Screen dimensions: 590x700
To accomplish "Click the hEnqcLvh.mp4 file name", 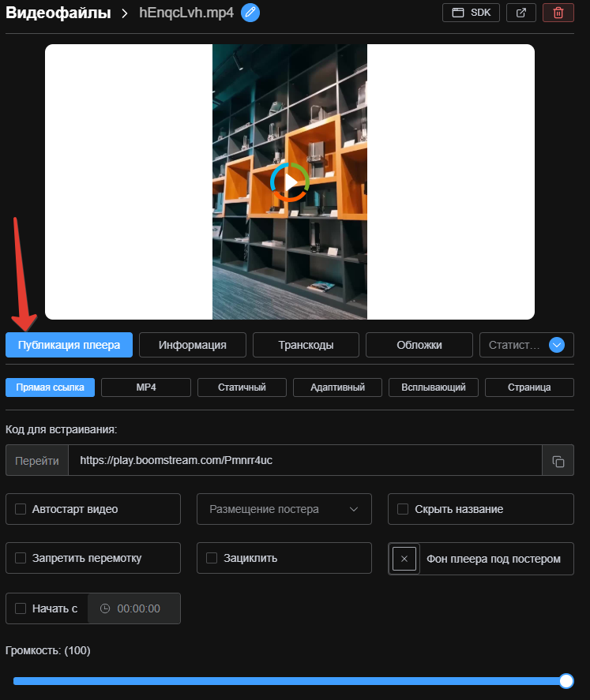I will (x=186, y=13).
